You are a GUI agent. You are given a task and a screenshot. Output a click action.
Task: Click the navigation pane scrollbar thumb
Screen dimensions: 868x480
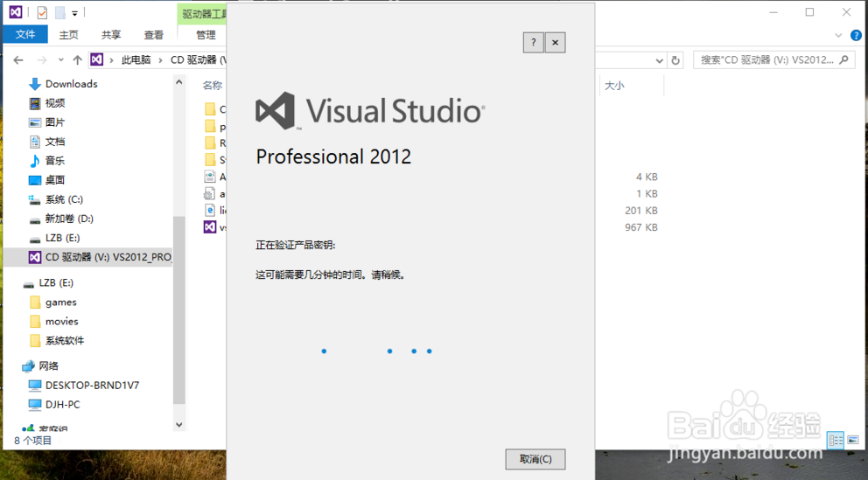pyautogui.click(x=178, y=310)
